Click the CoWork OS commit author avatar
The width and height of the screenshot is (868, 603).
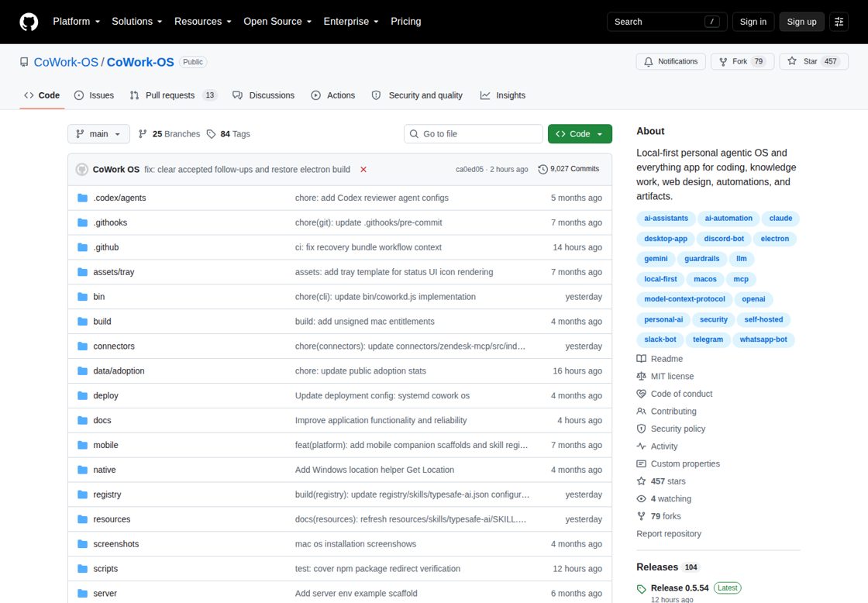click(x=82, y=170)
